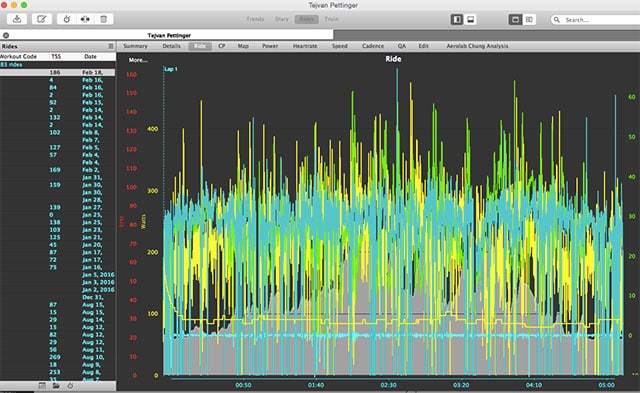Switch to tabbed view mode icon
Screen dimensions: 640x393
(x=515, y=19)
